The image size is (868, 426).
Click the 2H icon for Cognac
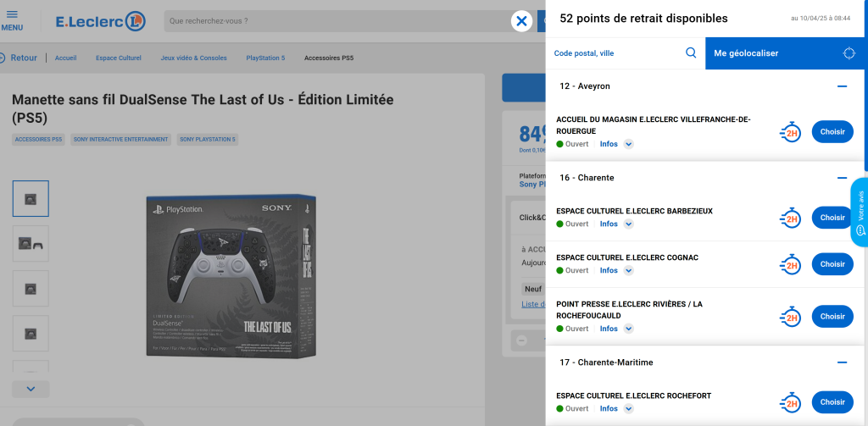click(x=791, y=264)
